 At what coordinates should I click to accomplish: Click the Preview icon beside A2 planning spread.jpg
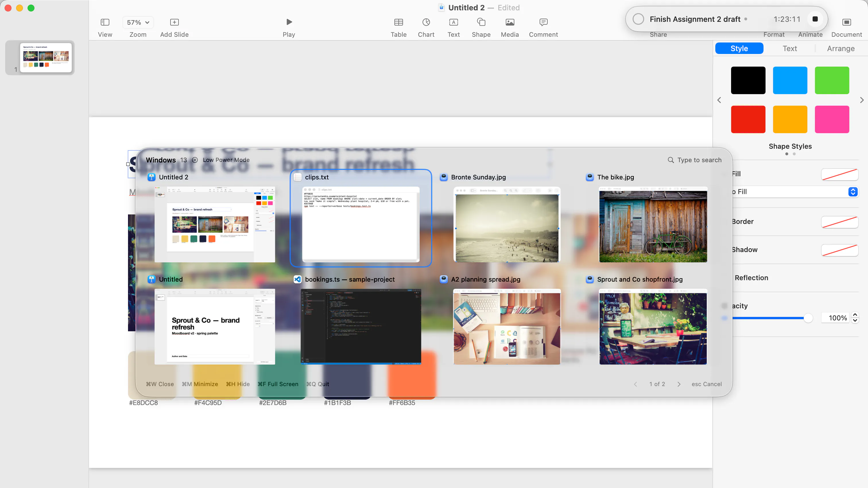click(444, 279)
